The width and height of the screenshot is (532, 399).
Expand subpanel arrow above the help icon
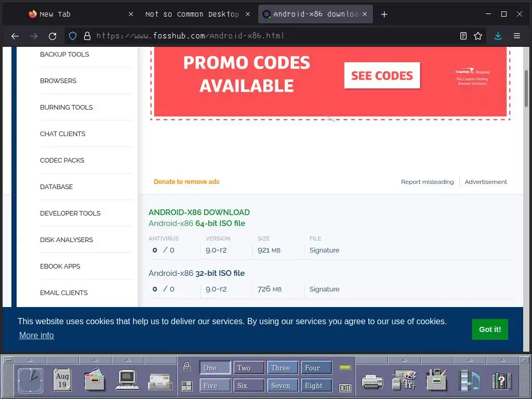(x=502, y=360)
